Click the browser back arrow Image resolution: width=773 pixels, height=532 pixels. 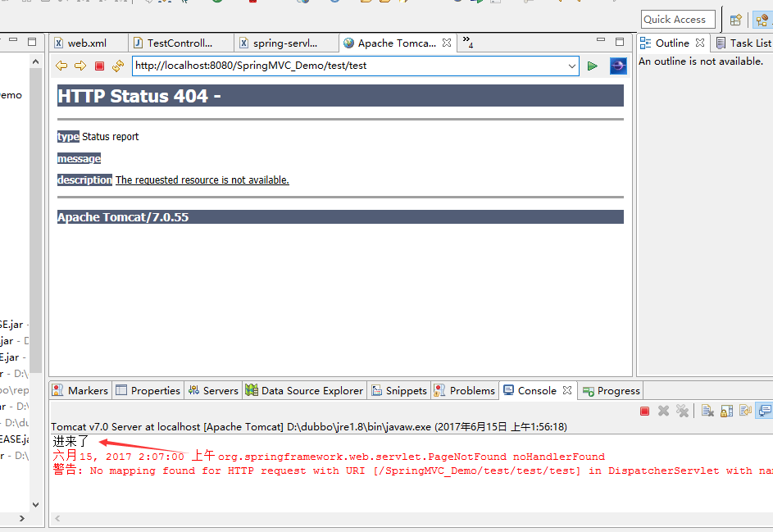pos(61,66)
